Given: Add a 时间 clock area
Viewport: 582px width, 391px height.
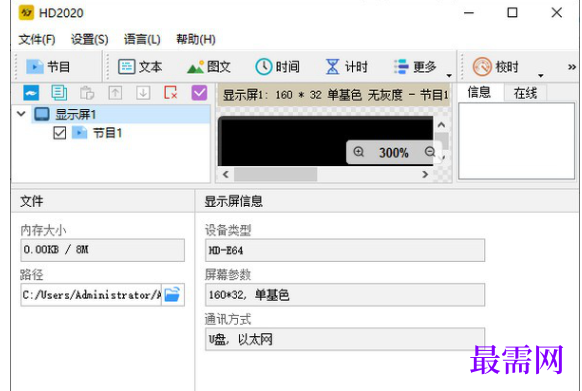Looking at the screenshot, I should click(x=277, y=67).
